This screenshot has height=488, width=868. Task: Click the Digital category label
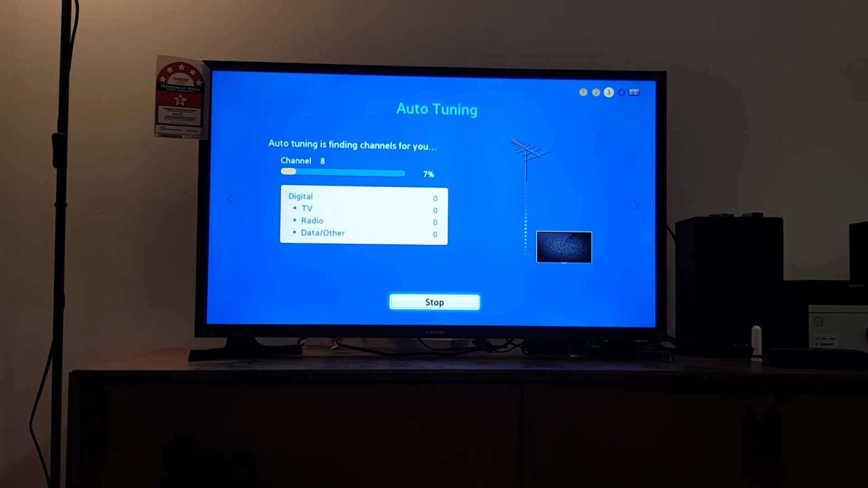pyautogui.click(x=301, y=196)
